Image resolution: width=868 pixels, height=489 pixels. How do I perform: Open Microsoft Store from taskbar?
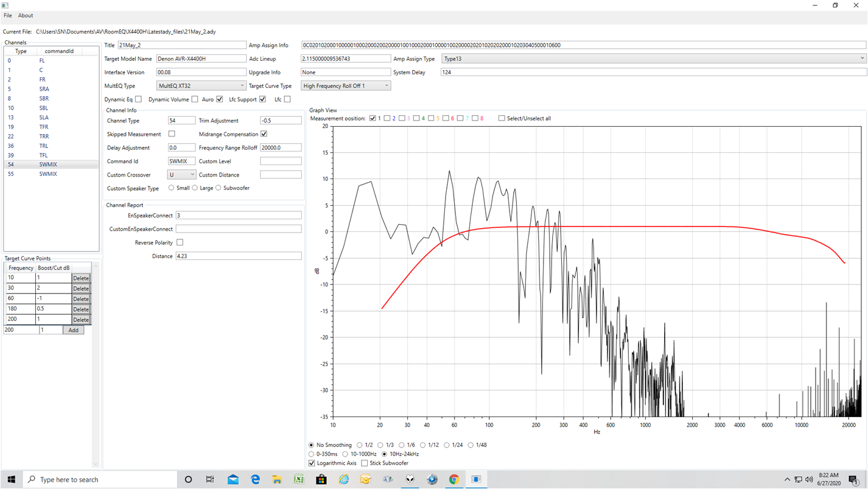click(321, 479)
